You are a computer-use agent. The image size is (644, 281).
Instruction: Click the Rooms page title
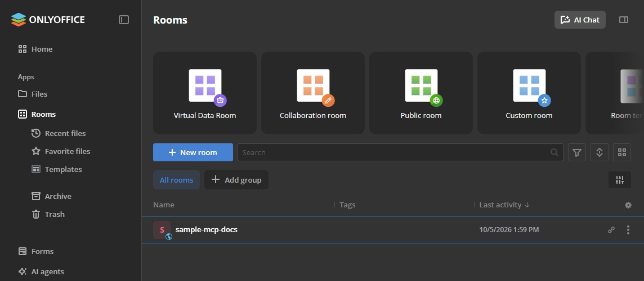(170, 20)
